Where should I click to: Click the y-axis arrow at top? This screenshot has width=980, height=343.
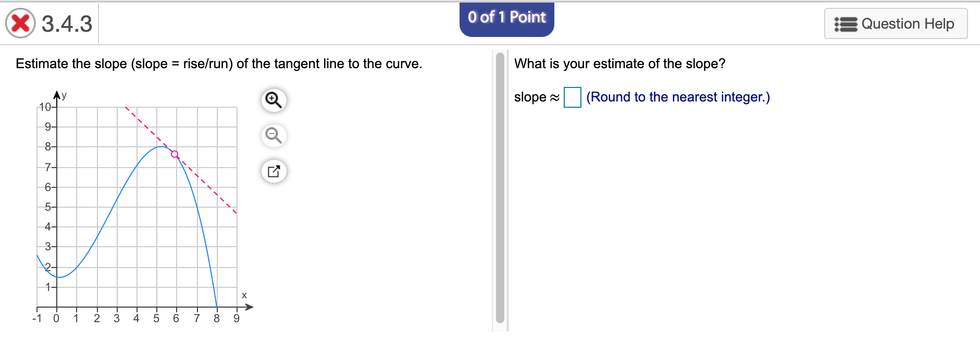tap(57, 94)
